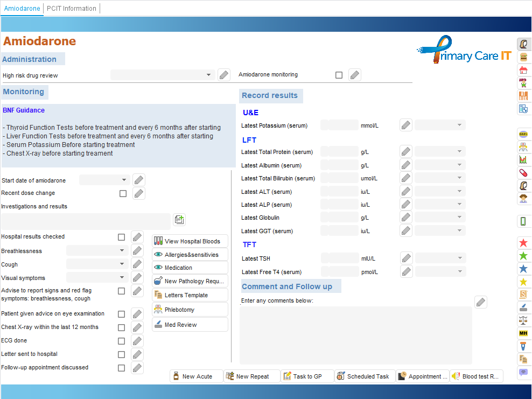This screenshot has height=399, width=532.
Task: Click pencil icon beside High risk drug review
Action: [x=224, y=75]
